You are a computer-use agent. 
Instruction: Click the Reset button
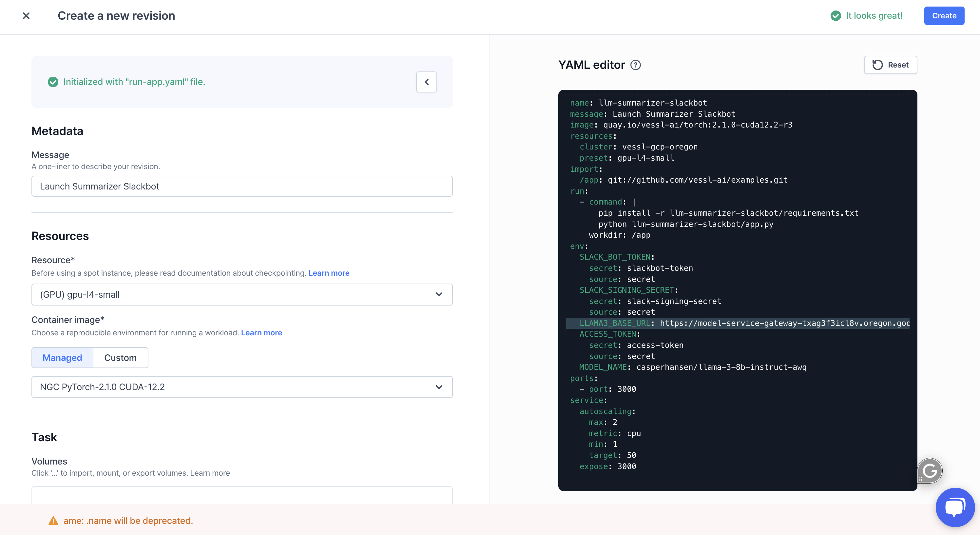tap(890, 65)
